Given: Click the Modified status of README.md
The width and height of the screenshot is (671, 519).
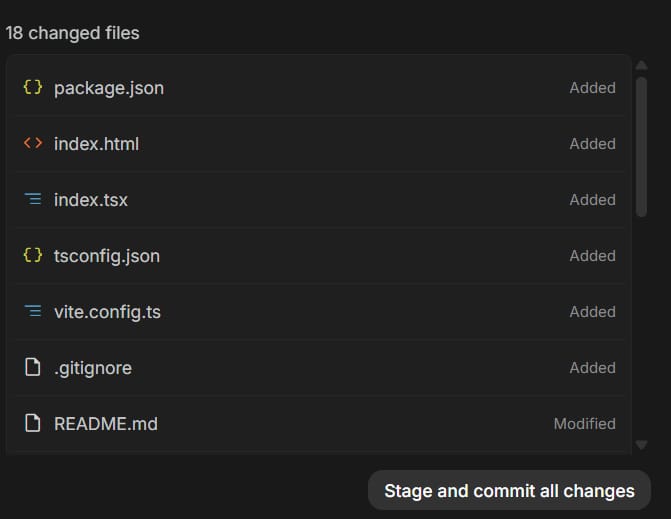Looking at the screenshot, I should (584, 424).
